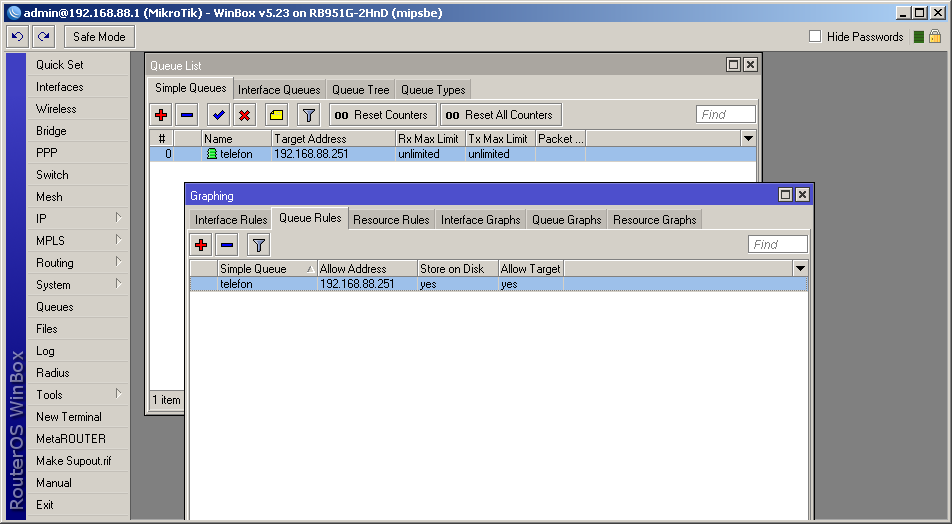Click the yellow Comment icon in Queue List
Screen dimensions: 952x524
click(x=276, y=115)
